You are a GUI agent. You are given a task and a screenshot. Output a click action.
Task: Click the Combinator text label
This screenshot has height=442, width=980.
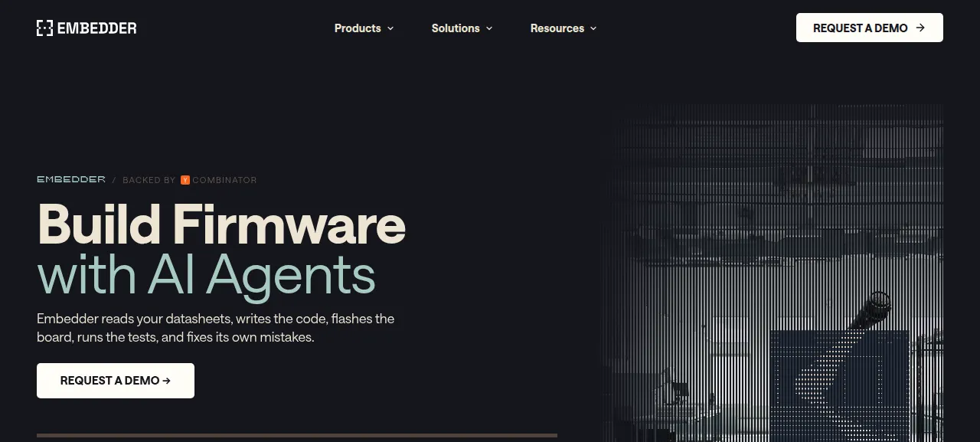click(224, 180)
